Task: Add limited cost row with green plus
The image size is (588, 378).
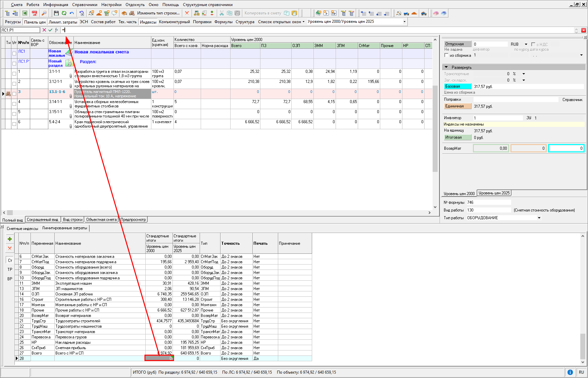Action: (10, 239)
